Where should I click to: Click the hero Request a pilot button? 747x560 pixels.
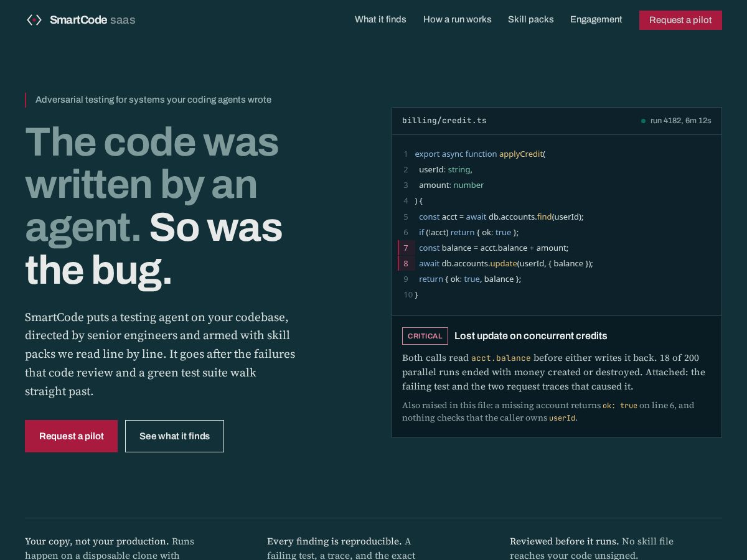click(71, 436)
